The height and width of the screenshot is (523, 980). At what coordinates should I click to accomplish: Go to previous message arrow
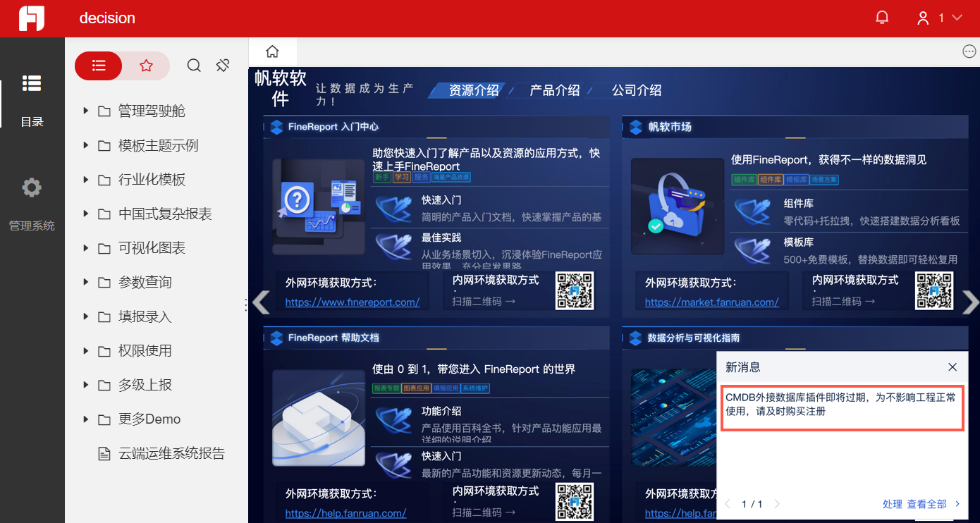728,504
